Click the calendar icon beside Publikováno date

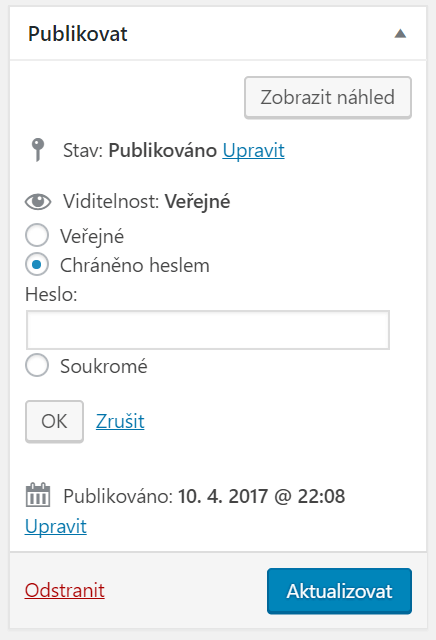[38, 495]
